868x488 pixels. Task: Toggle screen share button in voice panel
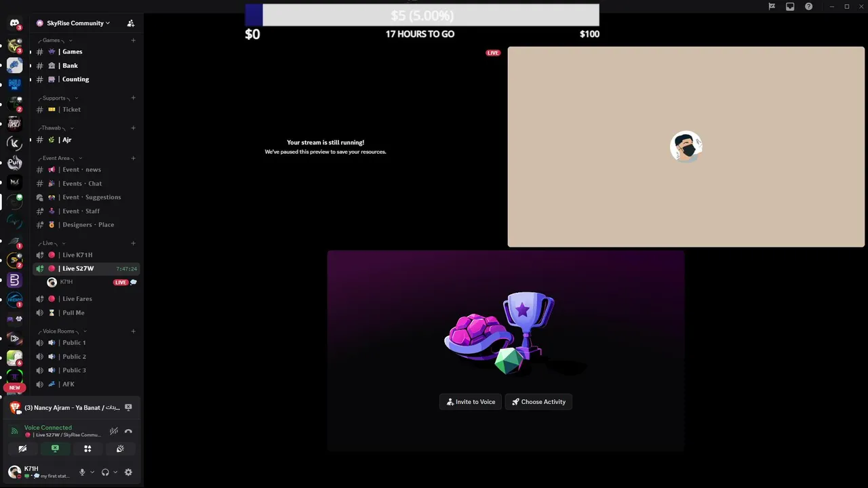55,449
